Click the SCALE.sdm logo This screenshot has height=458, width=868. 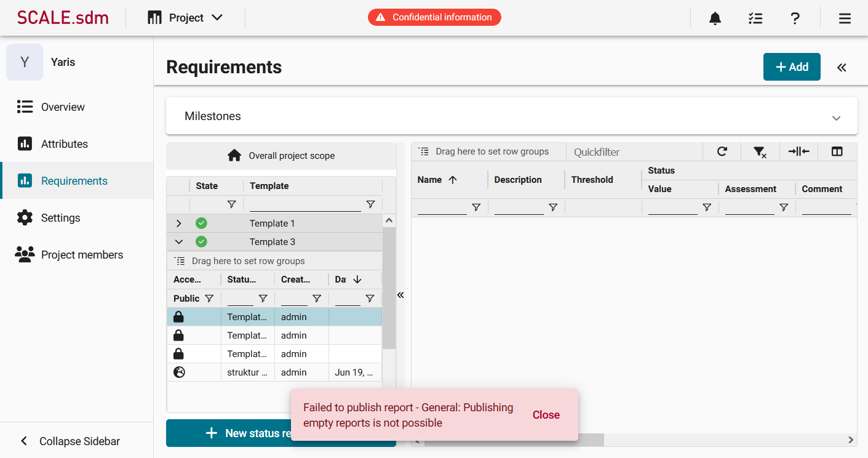point(63,17)
